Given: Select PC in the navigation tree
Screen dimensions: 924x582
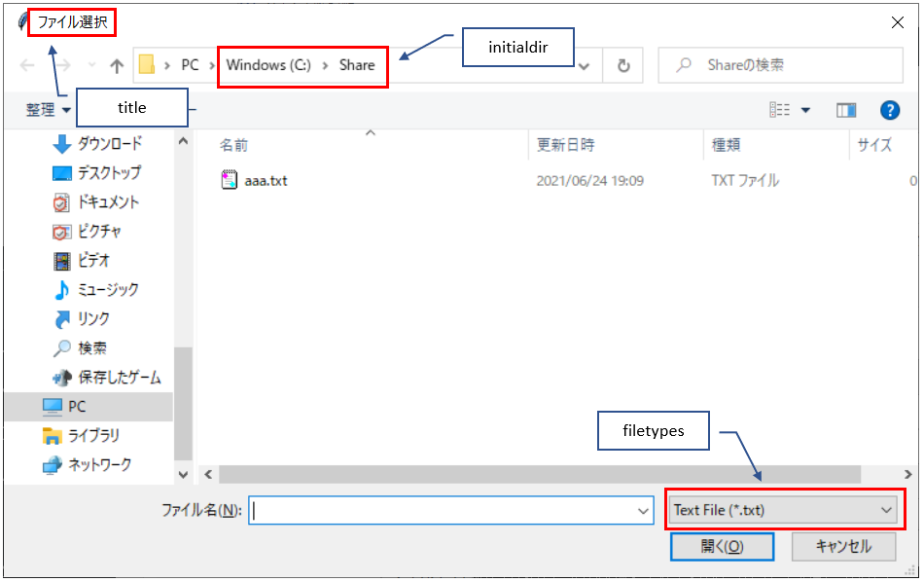Looking at the screenshot, I should 89,406.
